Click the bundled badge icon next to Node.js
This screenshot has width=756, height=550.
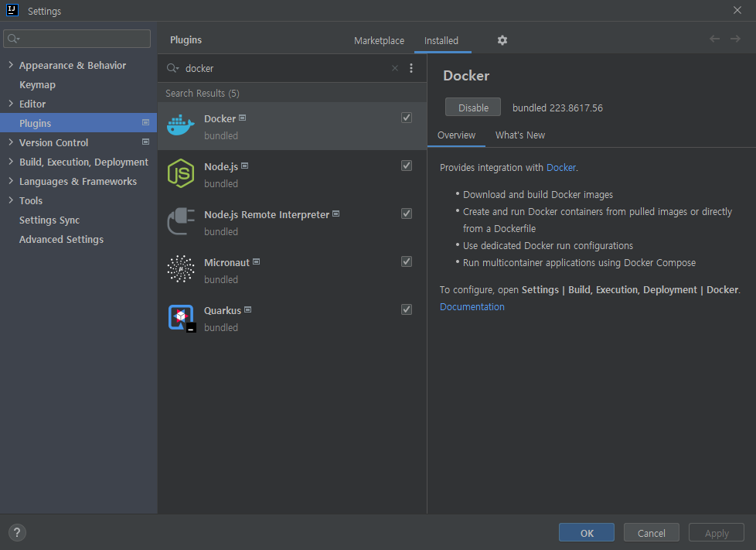point(245,166)
